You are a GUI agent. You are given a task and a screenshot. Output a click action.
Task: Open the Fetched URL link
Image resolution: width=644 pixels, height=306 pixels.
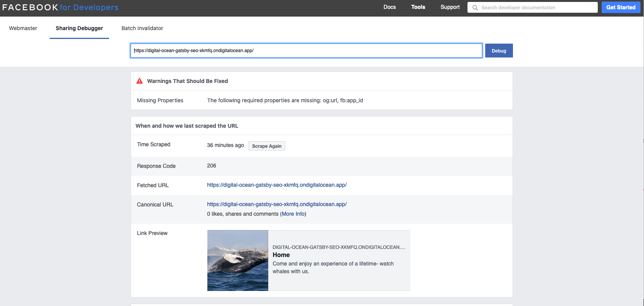pos(277,185)
